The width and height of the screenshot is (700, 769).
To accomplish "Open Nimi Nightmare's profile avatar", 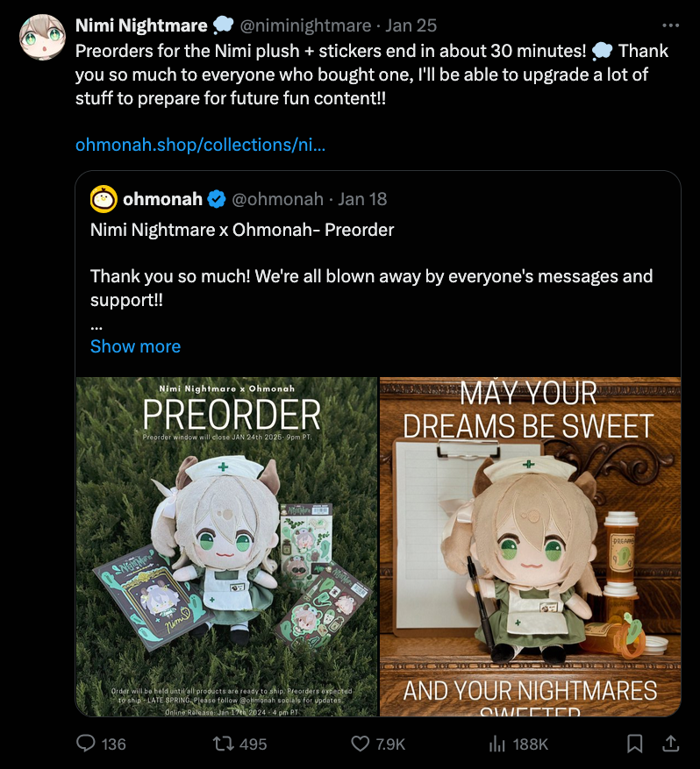I will [x=42, y=38].
